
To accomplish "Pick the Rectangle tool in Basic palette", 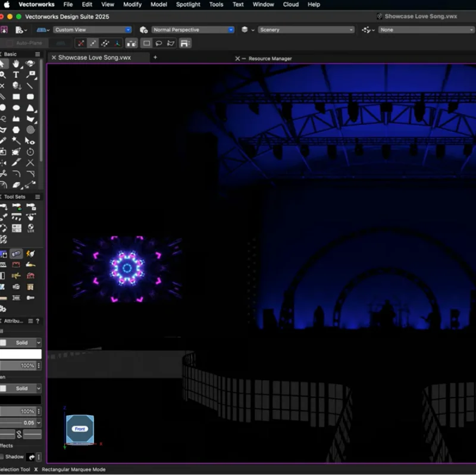I will 16,96.
